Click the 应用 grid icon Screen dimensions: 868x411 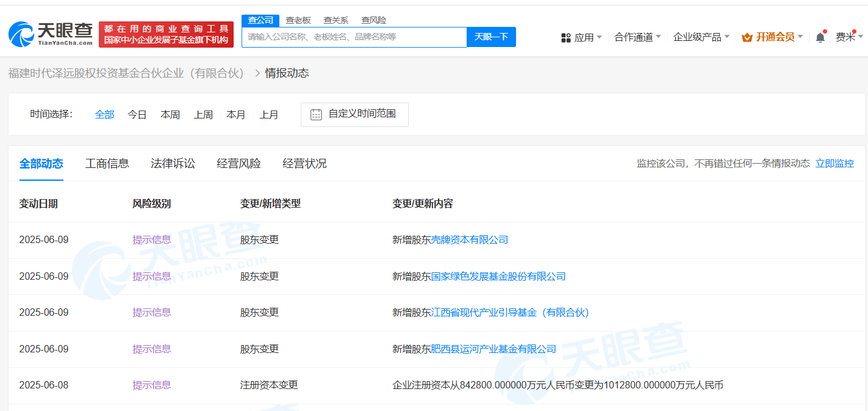565,37
